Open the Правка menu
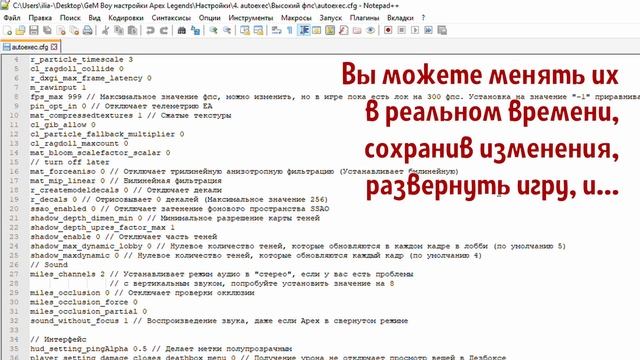The height and width of the screenshot is (360, 640). coord(40,18)
